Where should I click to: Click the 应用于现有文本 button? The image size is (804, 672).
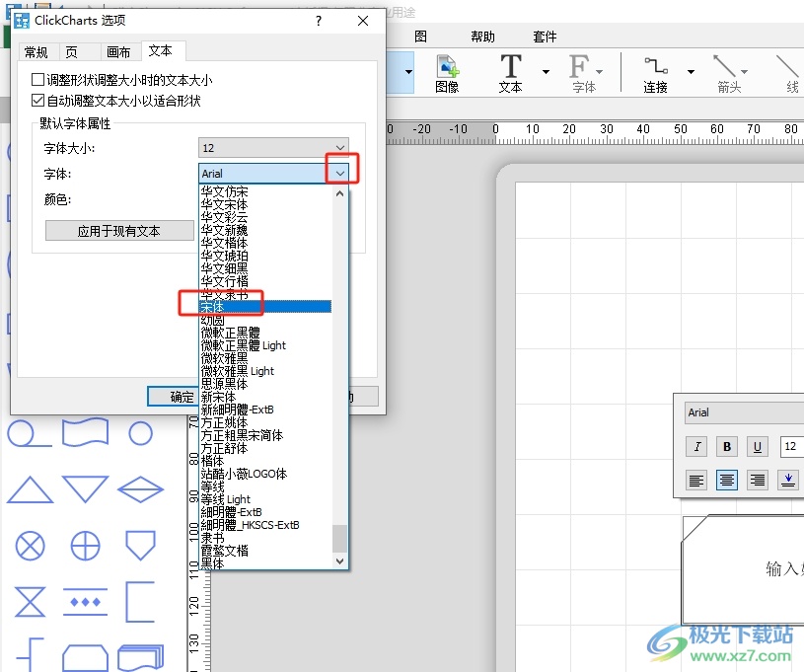pos(119,231)
